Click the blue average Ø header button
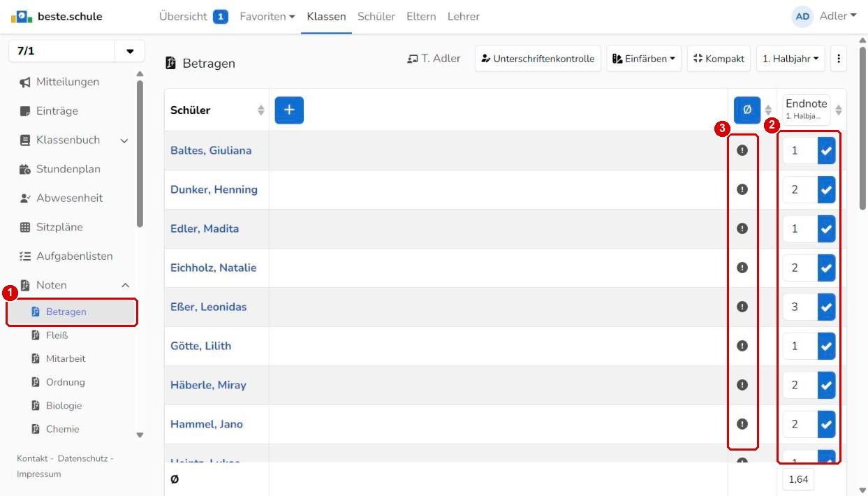The width and height of the screenshot is (868, 496). [746, 110]
